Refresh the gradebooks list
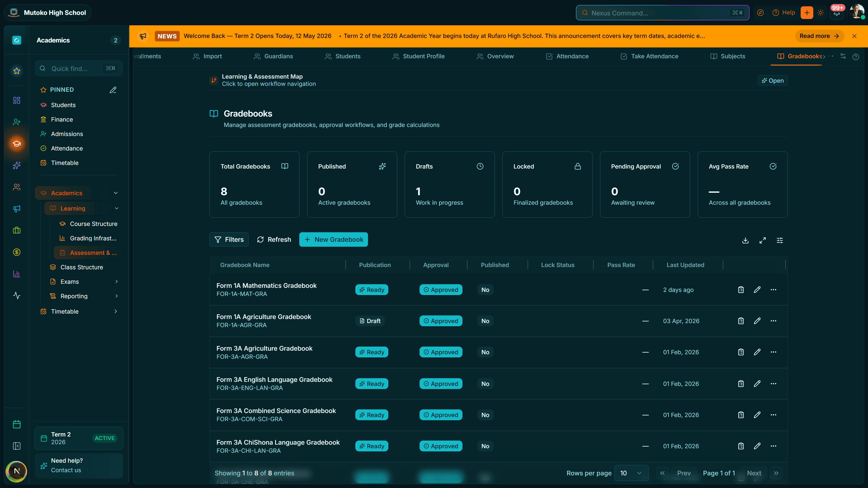The height and width of the screenshot is (488, 868). 274,239
